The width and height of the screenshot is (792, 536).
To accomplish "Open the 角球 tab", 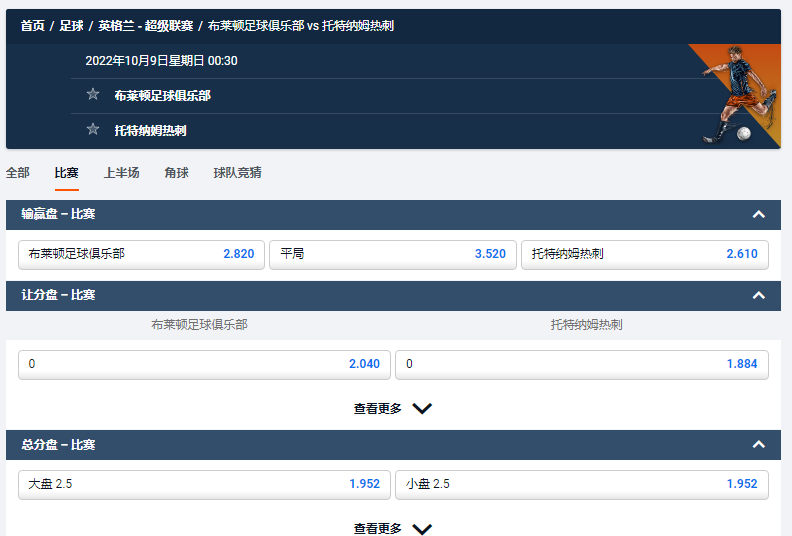I will click(177, 173).
